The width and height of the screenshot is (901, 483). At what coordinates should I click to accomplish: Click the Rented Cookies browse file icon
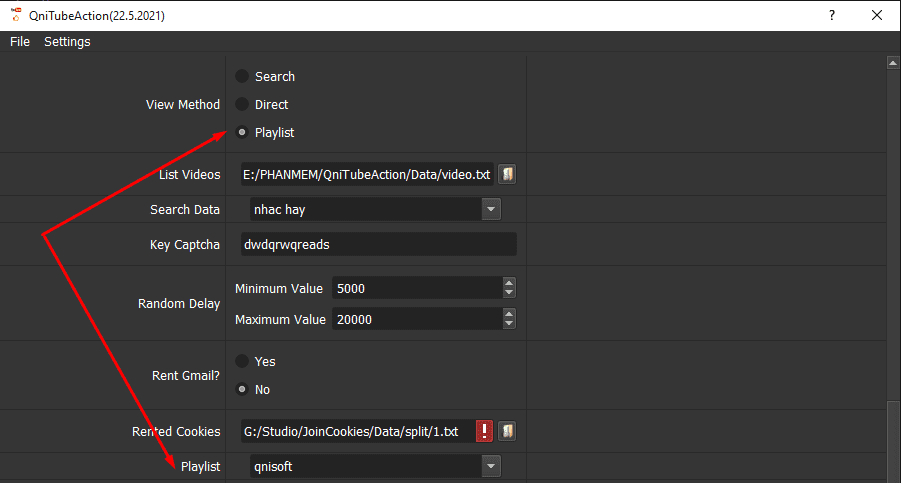(x=507, y=431)
